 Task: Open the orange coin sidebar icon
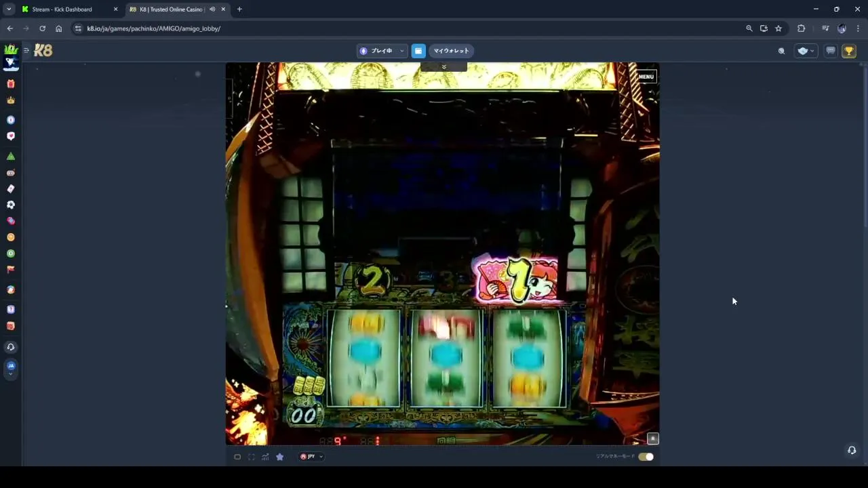10,237
